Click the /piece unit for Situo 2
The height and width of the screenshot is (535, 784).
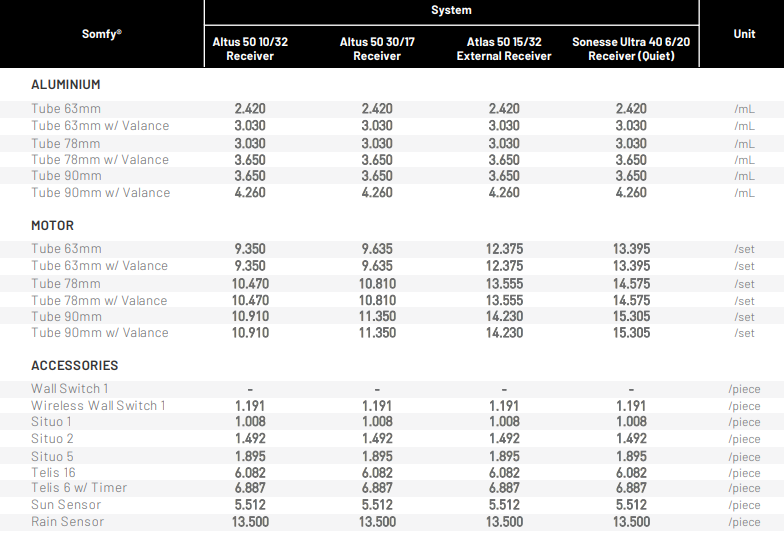pyautogui.click(x=744, y=439)
